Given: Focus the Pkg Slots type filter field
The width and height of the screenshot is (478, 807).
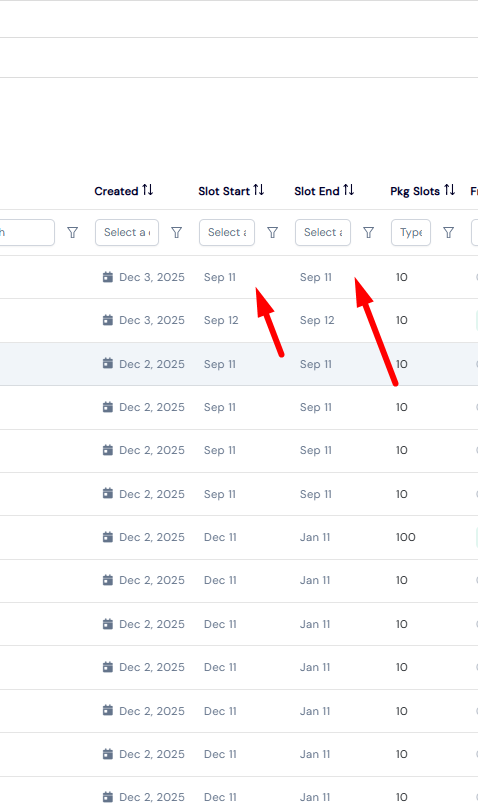Looking at the screenshot, I should click(x=411, y=233).
